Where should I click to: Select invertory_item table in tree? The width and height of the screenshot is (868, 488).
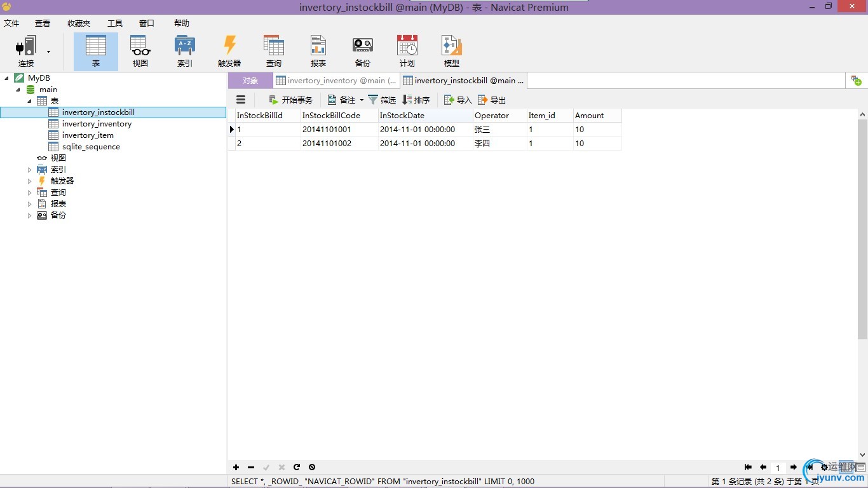pos(88,135)
